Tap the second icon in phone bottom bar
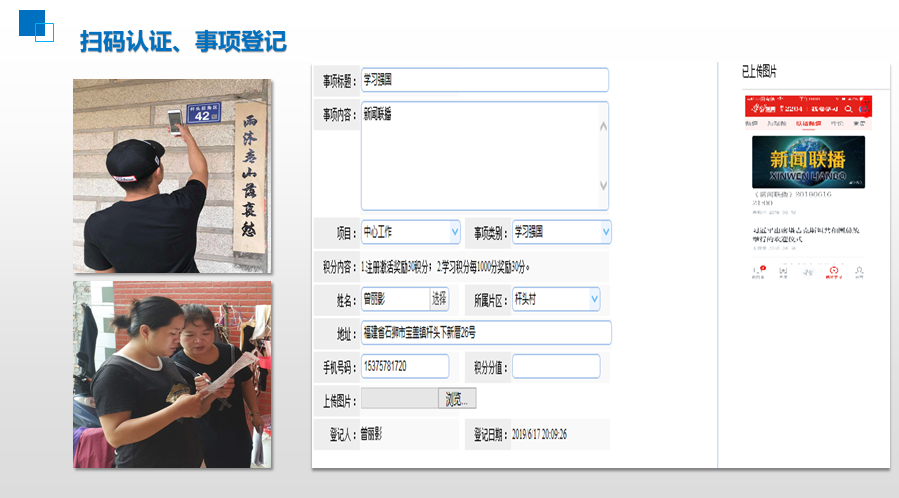Screen dimensions: 899x498 coord(783,271)
